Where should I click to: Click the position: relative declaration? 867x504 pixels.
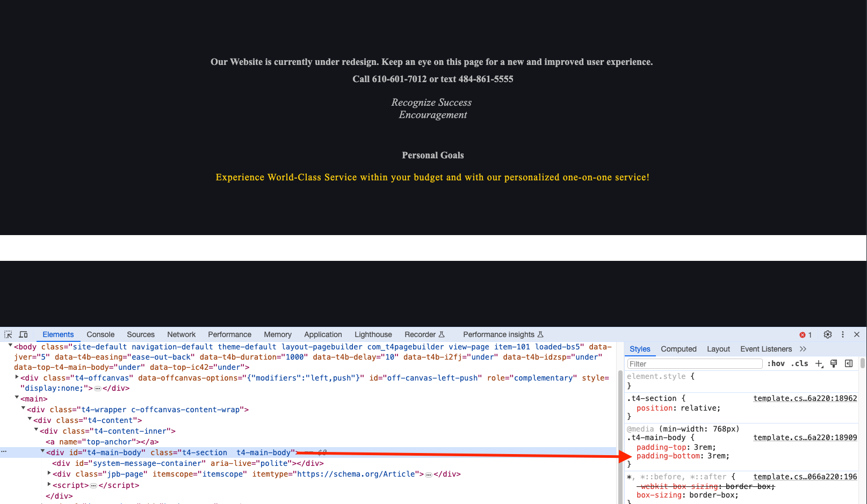point(678,408)
